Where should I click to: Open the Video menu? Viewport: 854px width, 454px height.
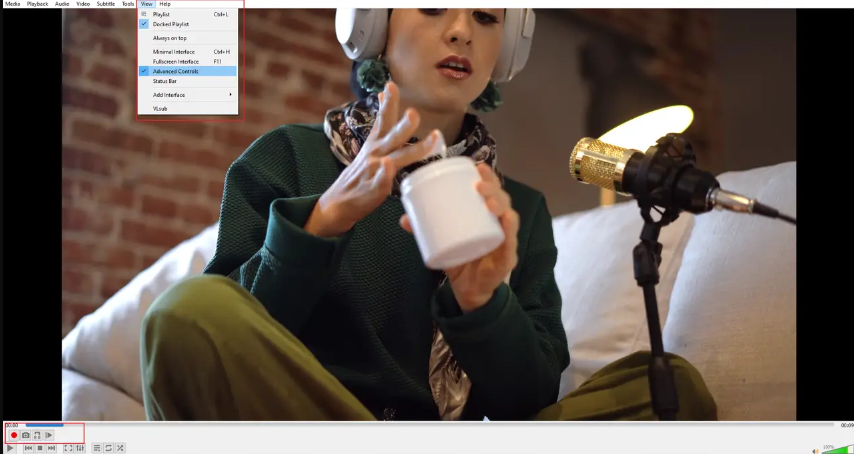pos(83,4)
